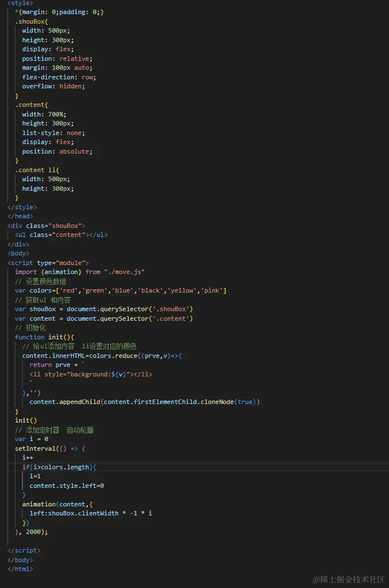Screen dimensions: 389x588
Task: Click the closing '</html>' tag
Action: point(20,569)
